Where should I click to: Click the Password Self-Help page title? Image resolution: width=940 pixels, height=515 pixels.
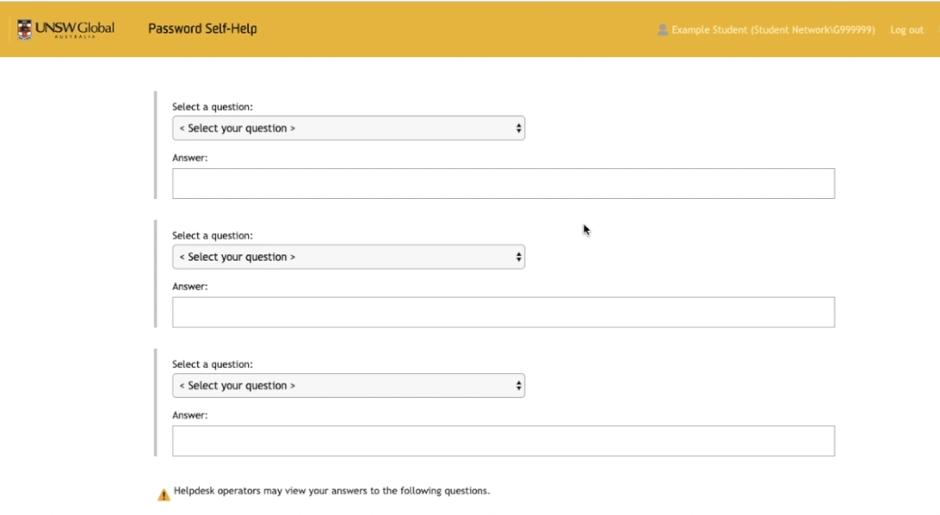click(202, 28)
